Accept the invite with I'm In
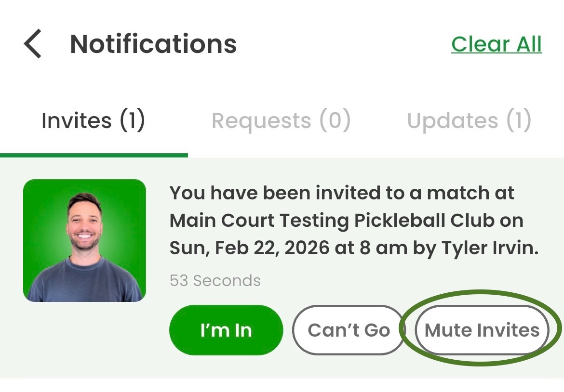 pyautogui.click(x=226, y=330)
